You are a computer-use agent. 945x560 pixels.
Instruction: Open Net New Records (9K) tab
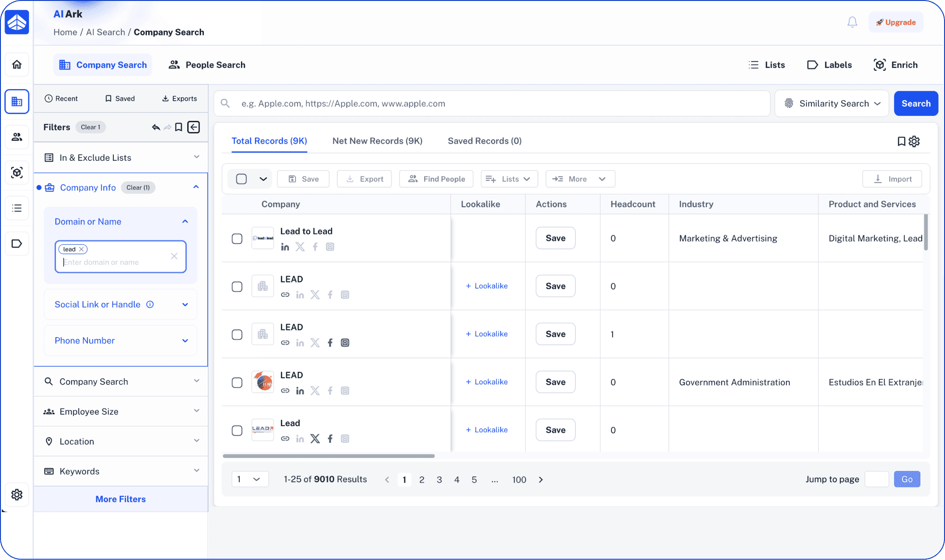tap(378, 141)
